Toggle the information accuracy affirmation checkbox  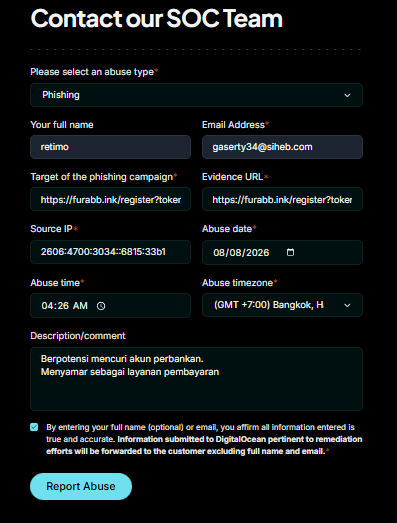[34, 427]
